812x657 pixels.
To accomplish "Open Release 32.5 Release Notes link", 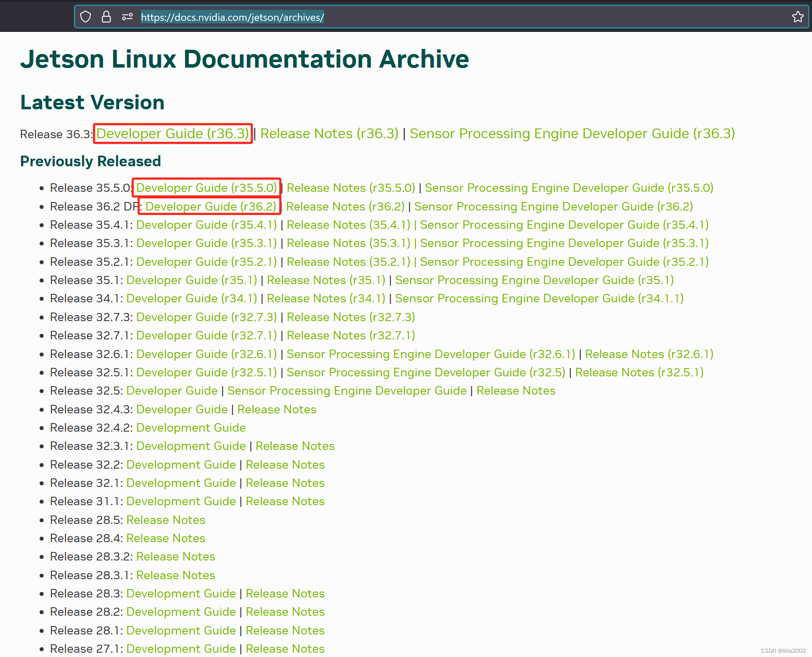I will pos(516,391).
